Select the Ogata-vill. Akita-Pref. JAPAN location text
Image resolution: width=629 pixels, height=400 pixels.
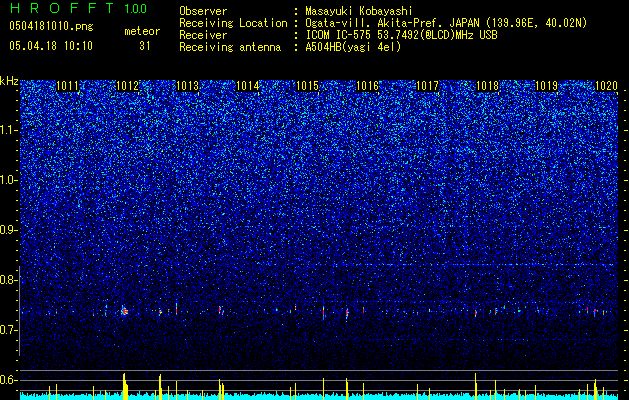pos(391,23)
